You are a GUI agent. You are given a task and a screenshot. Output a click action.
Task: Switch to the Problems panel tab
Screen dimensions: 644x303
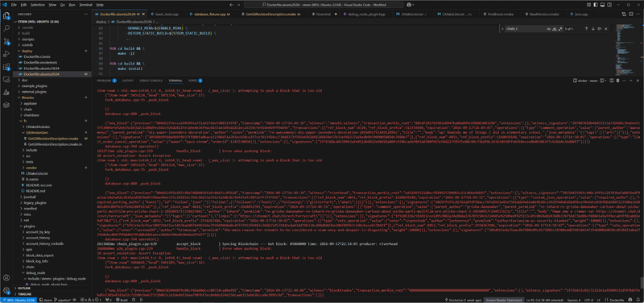click(x=106, y=81)
